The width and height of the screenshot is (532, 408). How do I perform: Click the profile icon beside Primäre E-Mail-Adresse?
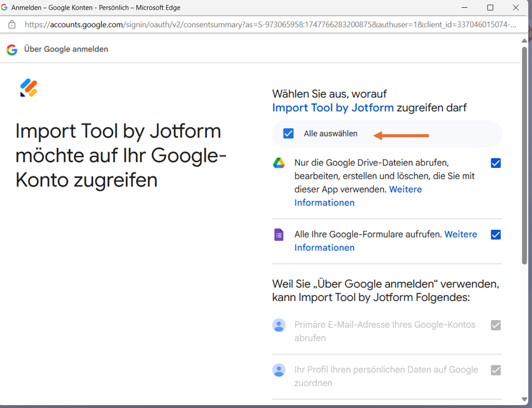click(x=279, y=325)
